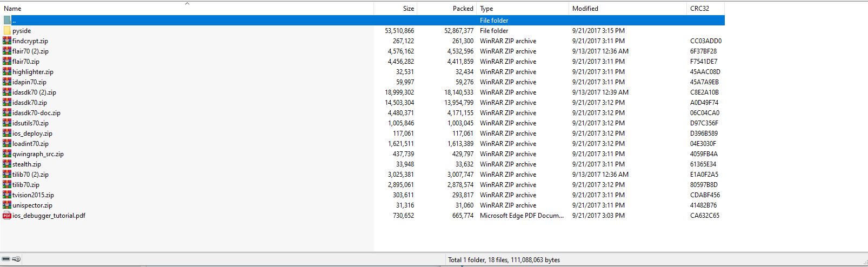The image size is (868, 267).
Task: Click the 'File folder' type of pyside row
Action: tap(494, 31)
